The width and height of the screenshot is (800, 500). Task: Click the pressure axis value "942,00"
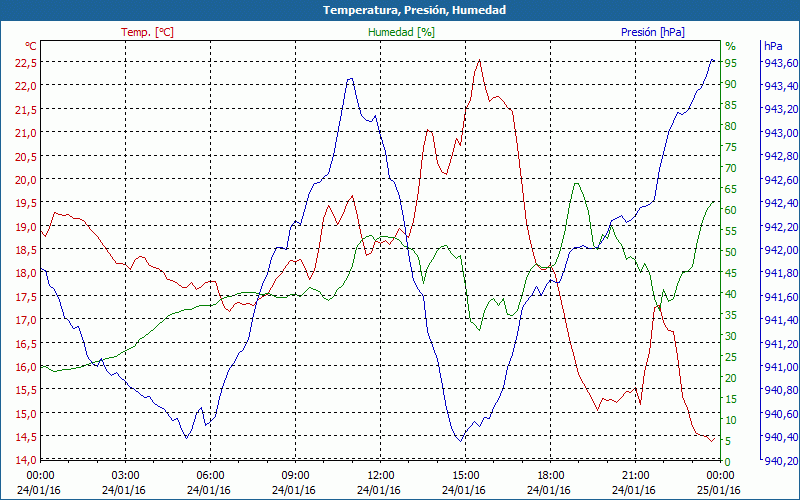click(781, 249)
